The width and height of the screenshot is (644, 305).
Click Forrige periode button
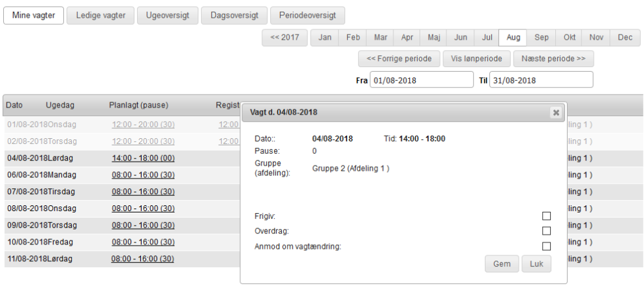pos(399,58)
